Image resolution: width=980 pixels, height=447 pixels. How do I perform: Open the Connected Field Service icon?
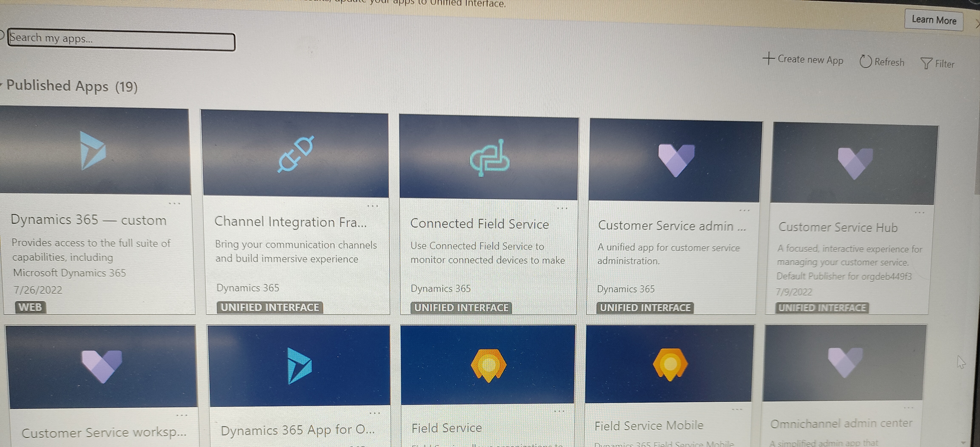489,158
